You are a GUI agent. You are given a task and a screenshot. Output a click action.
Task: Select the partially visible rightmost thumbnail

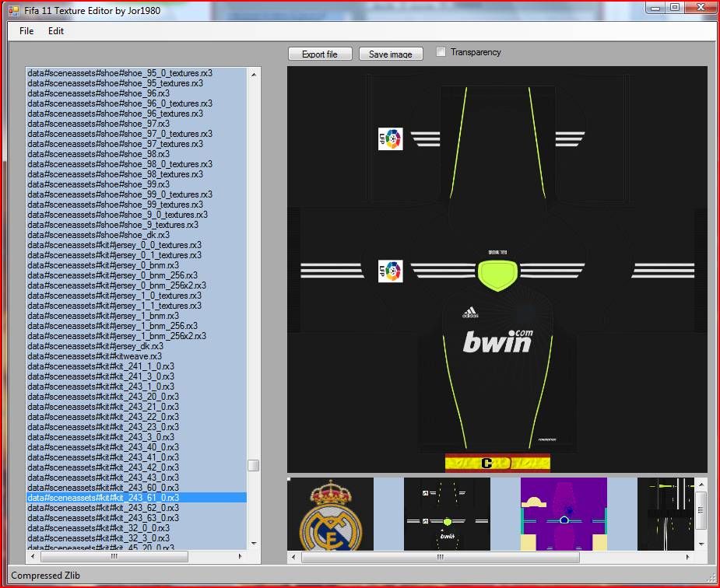pos(664,514)
